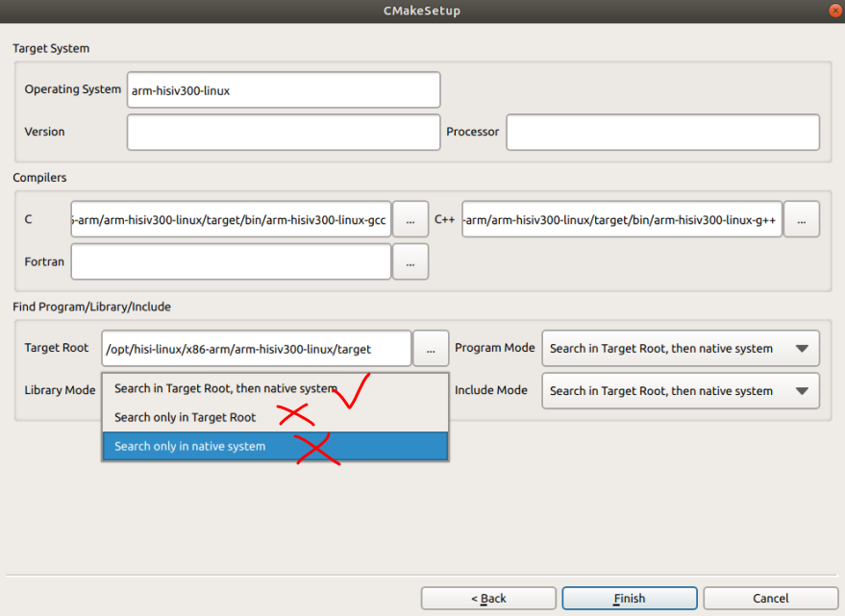The height and width of the screenshot is (616, 845).
Task: Click the C++ compiler path field
Action: (x=622, y=219)
